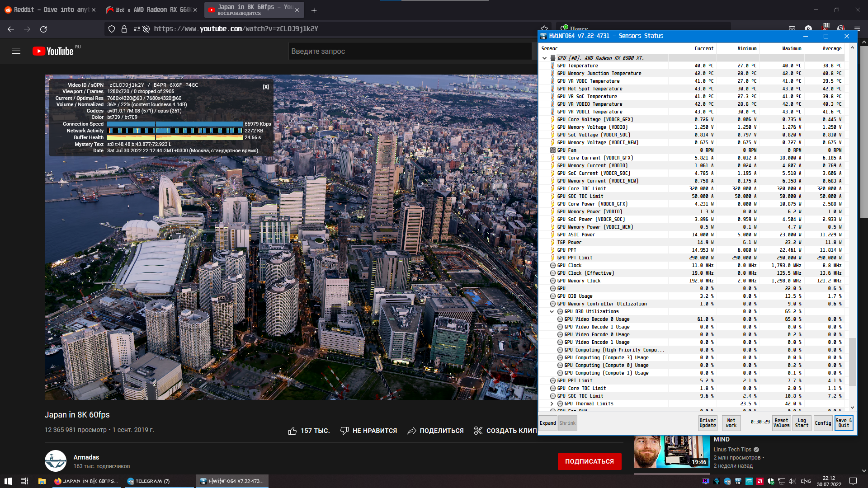Click the create clip scissors icon

tap(478, 431)
